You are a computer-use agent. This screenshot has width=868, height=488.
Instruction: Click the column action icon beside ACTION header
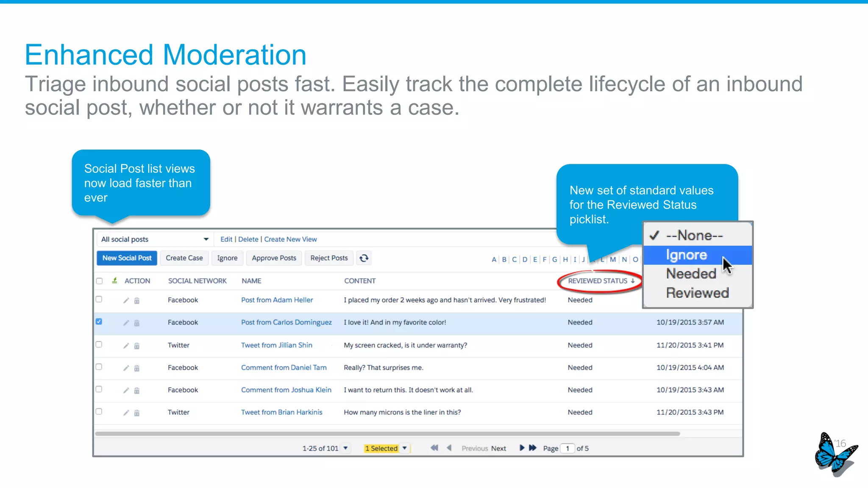114,280
